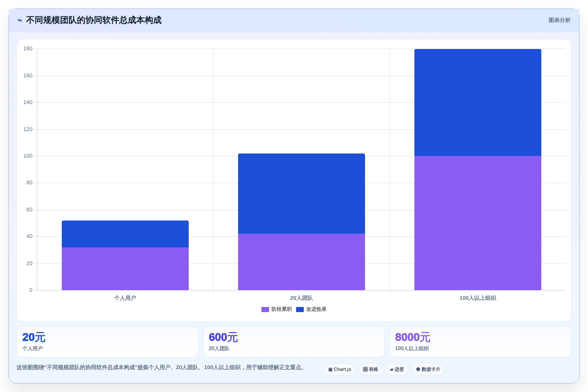
Task: Click the 图表分析 label in header
Action: 559,20
